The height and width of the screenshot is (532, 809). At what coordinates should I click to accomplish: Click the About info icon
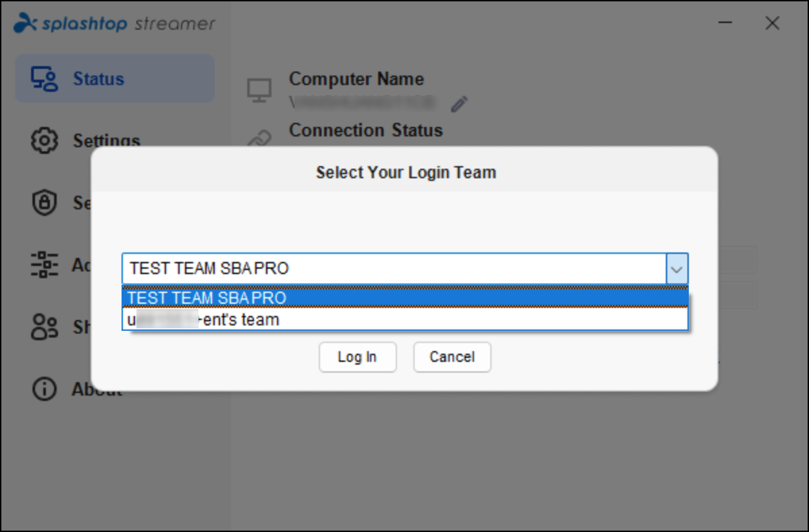pyautogui.click(x=45, y=389)
